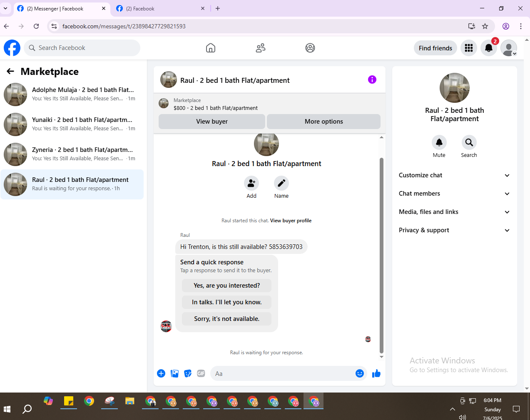
Task: Click the Add people icon
Action: (251, 183)
